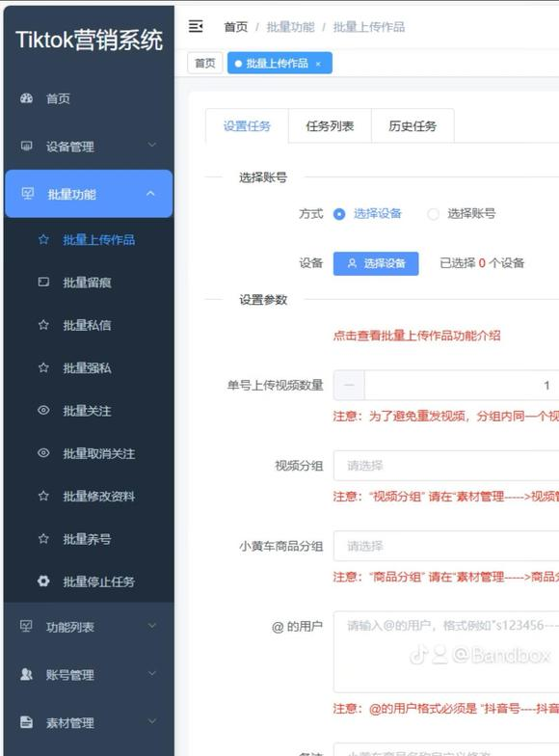Image resolution: width=559 pixels, height=756 pixels.
Task: Click the icon beside 批量功能
Action: (x=27, y=194)
